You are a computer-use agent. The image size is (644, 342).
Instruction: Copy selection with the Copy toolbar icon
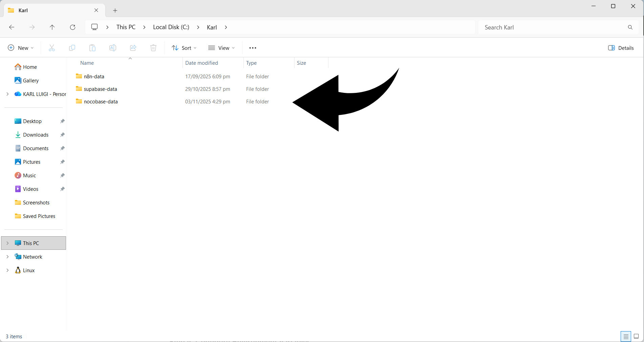click(72, 48)
